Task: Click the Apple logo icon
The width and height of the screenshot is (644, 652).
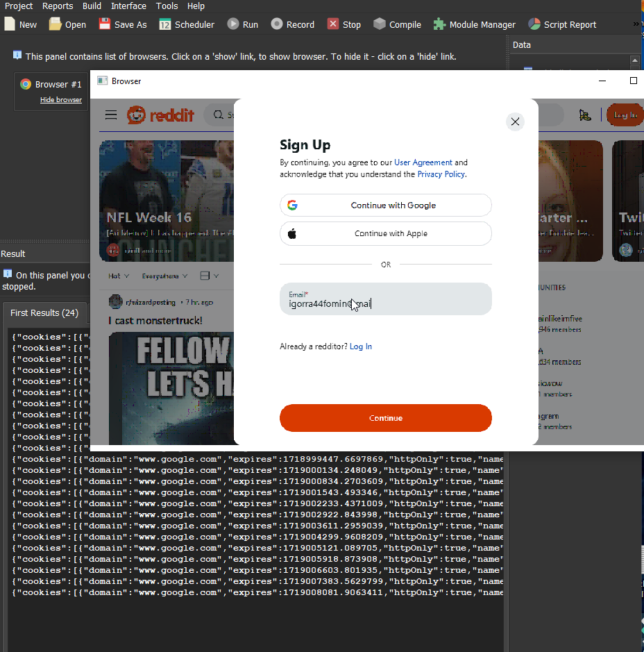Action: [x=292, y=234]
